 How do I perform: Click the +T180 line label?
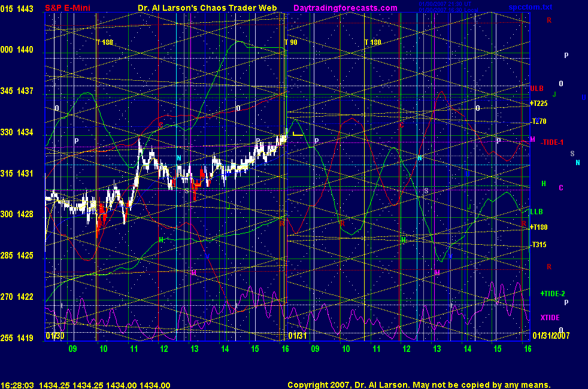click(x=538, y=227)
